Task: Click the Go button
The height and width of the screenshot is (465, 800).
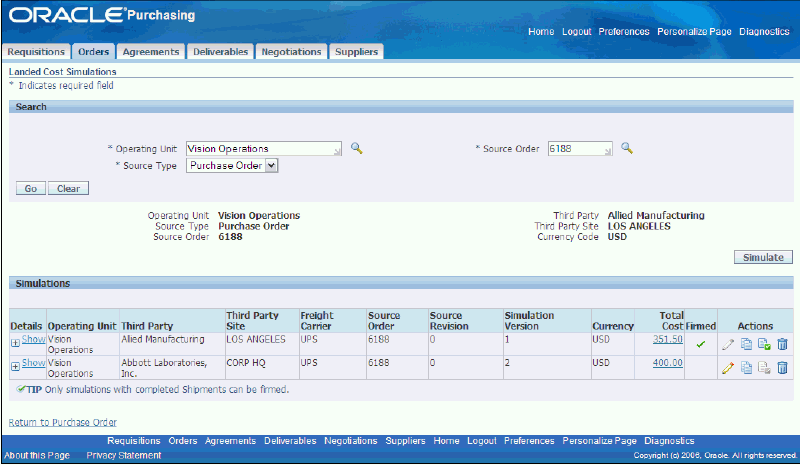Action: 31,188
